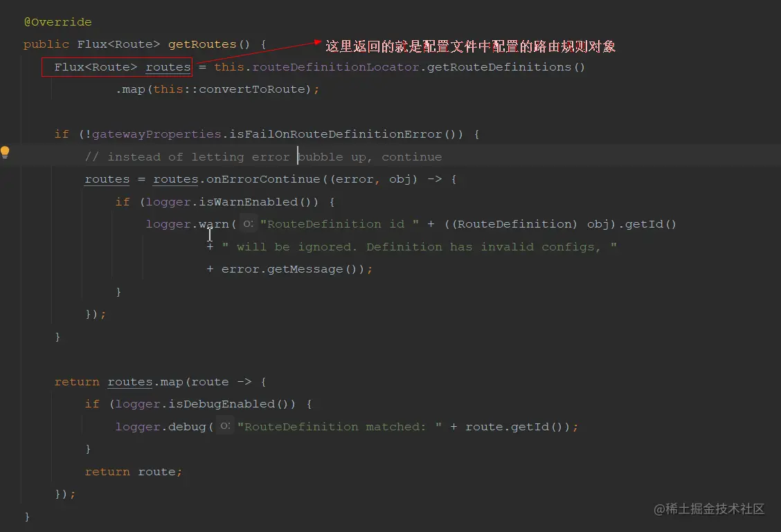Click 'routes' variable in the Flux<Route> declaration
Viewport: 781px width, 532px height.
(168, 66)
